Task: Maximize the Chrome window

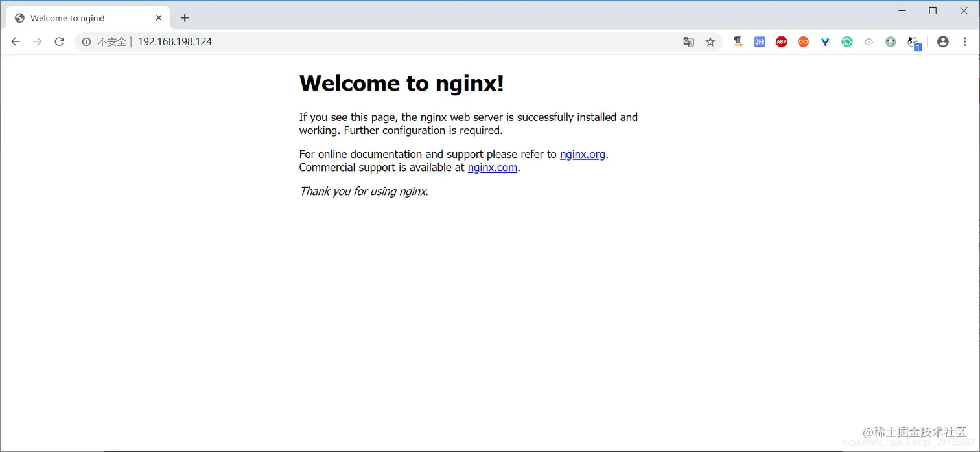Action: (933, 10)
